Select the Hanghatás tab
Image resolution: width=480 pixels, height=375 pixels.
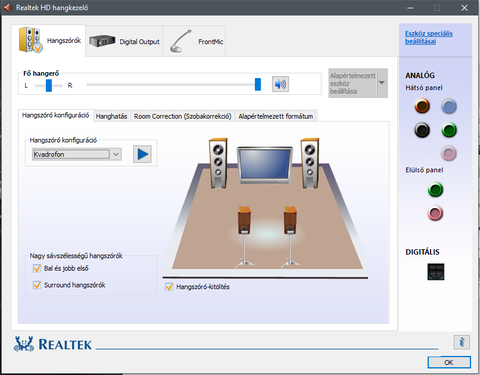pos(112,116)
